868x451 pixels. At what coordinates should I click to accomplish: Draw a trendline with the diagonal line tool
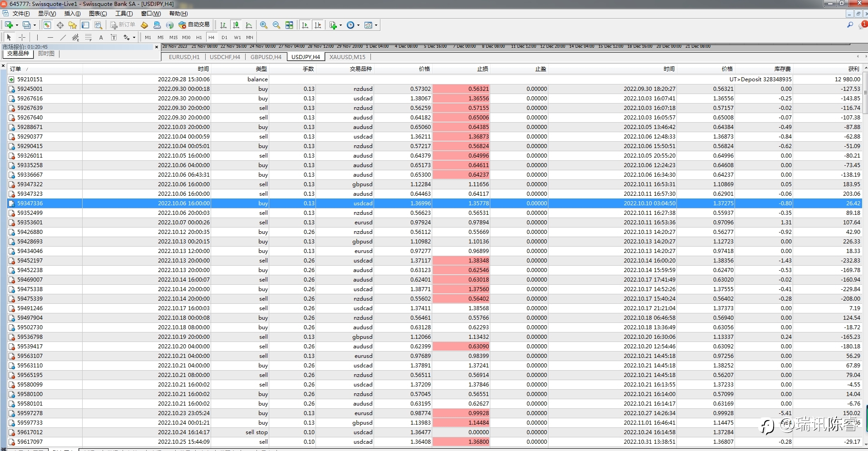(63, 37)
